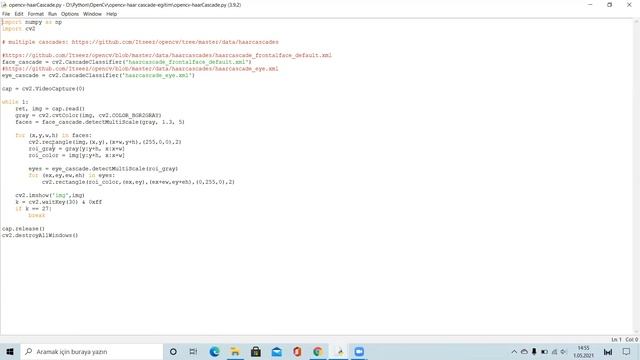Open Cortana from the taskbar
The image size is (640, 360).
coord(173,351)
